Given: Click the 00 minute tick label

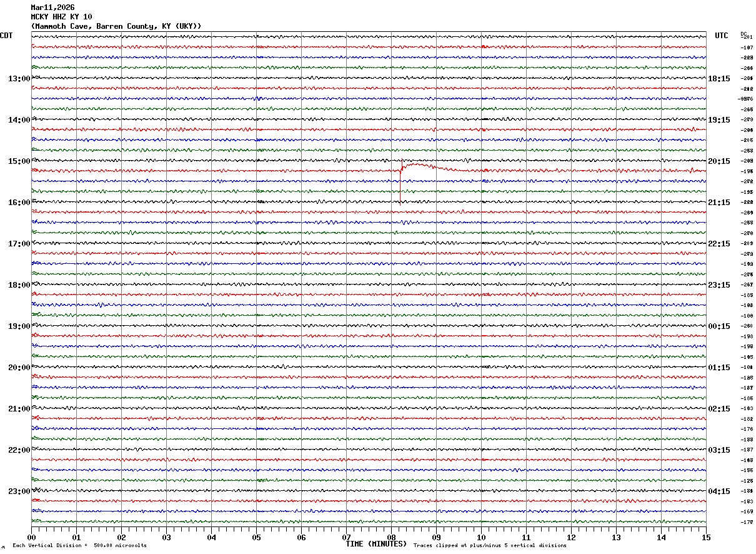Looking at the screenshot, I should tap(31, 537).
